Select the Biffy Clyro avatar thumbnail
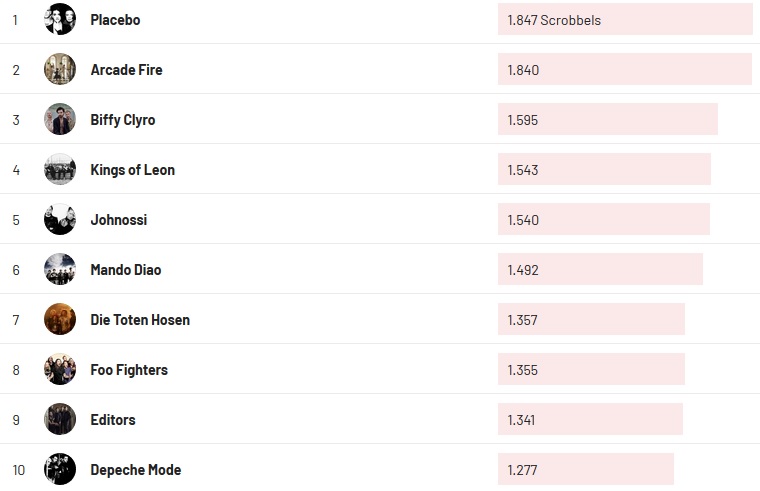The height and width of the screenshot is (491, 760). 60,119
